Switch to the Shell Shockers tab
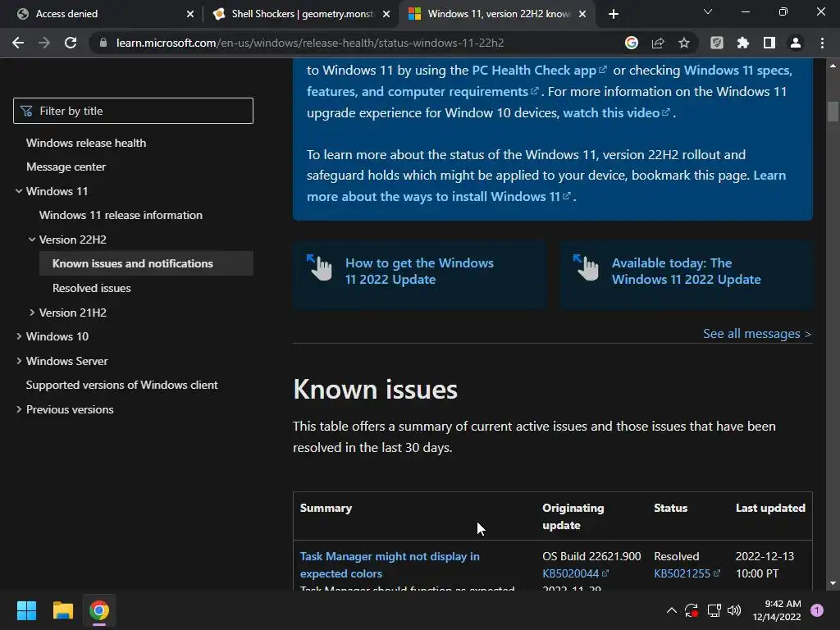This screenshot has width=840, height=630. [x=302, y=14]
